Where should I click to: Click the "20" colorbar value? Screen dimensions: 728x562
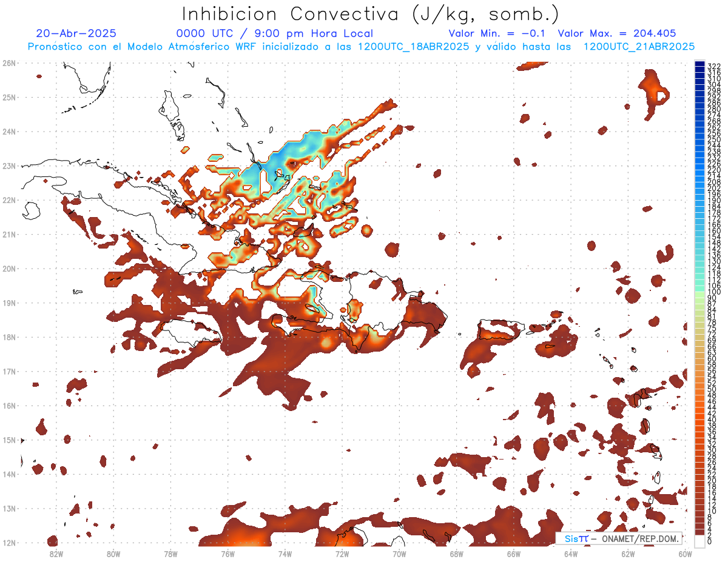pos(712,481)
